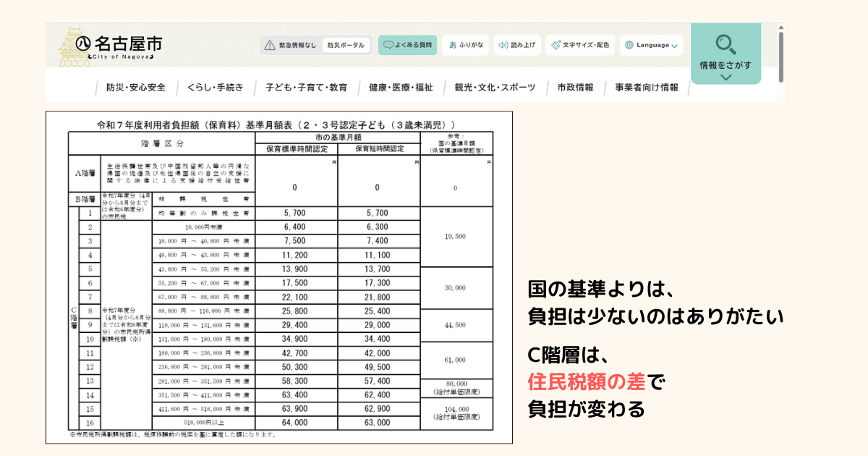Go to 観光・文化・スポーツ section
This screenshot has width=868, height=456.
(495, 88)
